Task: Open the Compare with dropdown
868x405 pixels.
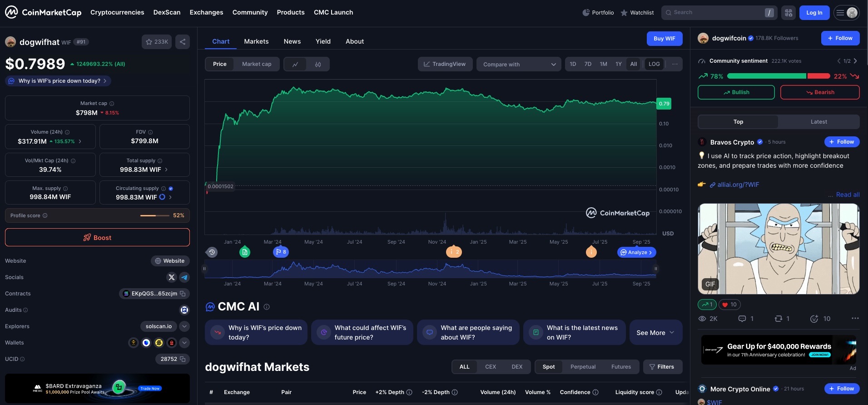Action: (519, 64)
